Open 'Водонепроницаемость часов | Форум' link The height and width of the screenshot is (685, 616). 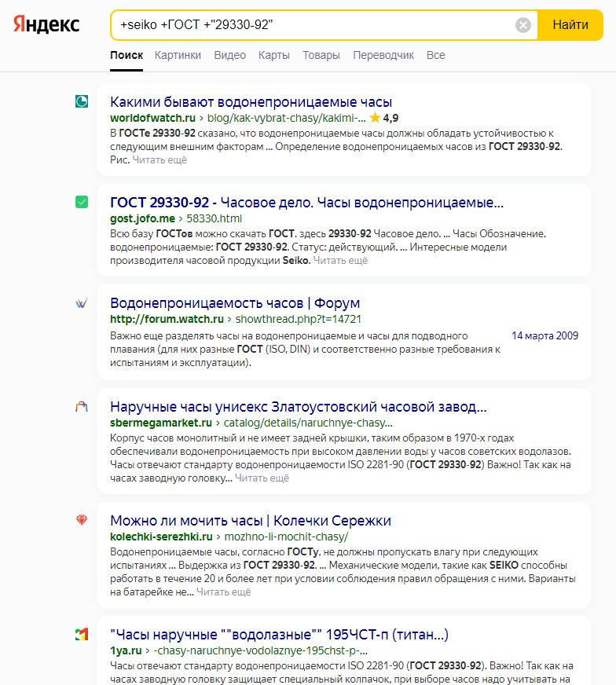[235, 303]
